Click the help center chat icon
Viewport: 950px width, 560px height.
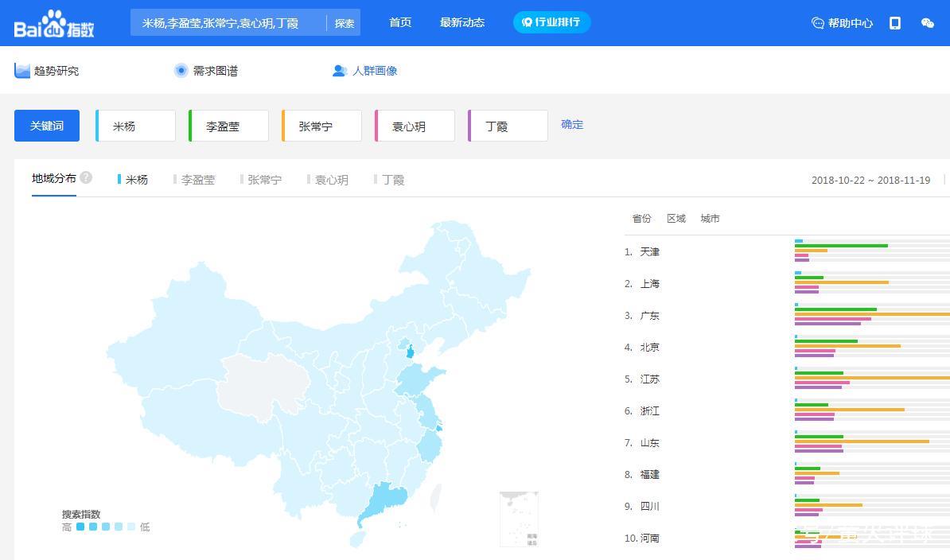click(x=817, y=23)
